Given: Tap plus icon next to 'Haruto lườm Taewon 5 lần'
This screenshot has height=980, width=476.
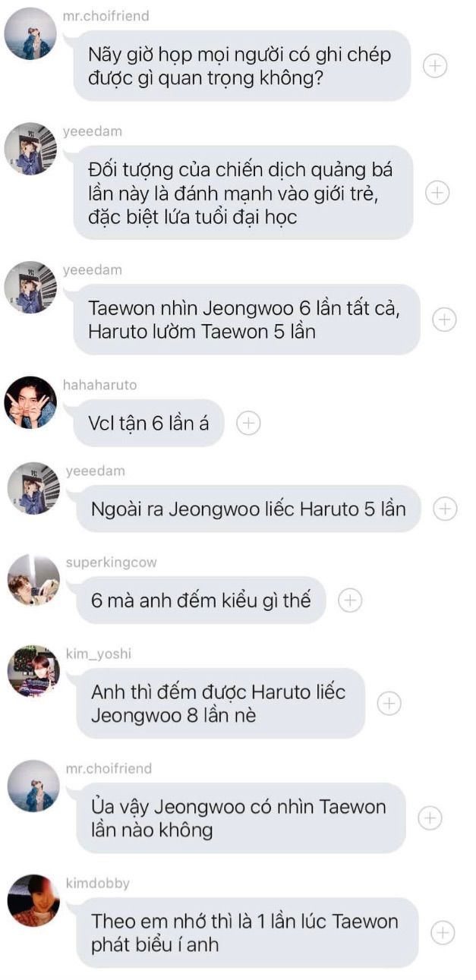Looking at the screenshot, I should 444,320.
